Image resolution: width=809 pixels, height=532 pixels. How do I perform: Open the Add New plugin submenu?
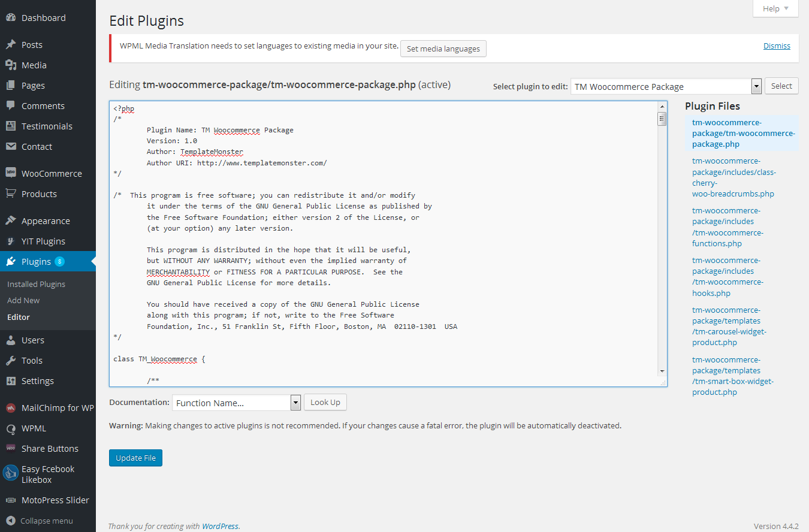[23, 300]
